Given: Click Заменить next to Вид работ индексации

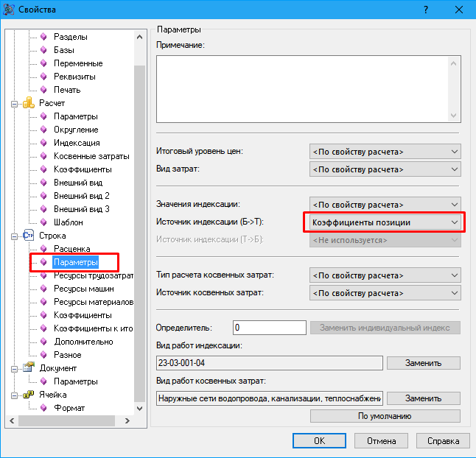Looking at the screenshot, I should 424,363.
